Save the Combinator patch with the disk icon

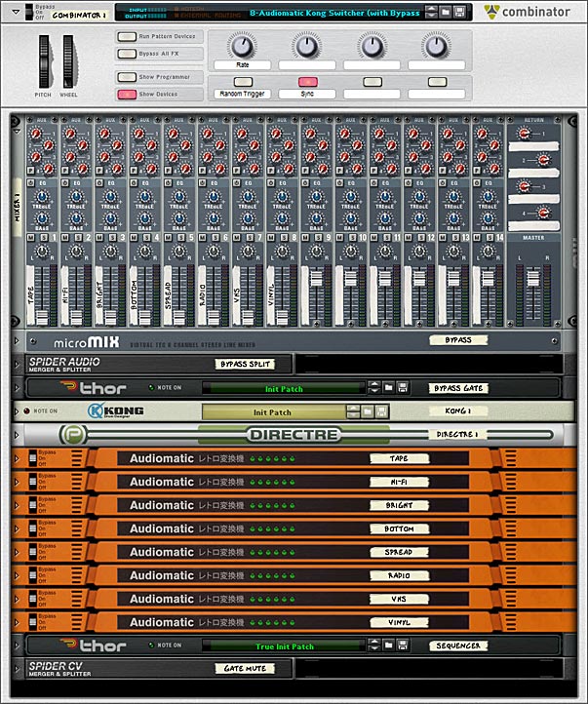tap(459, 12)
